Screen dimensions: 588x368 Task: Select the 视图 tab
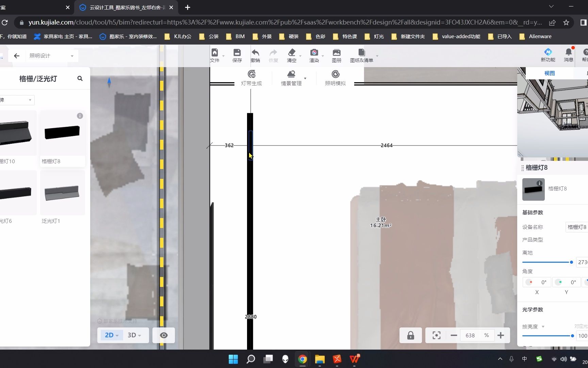[550, 73]
